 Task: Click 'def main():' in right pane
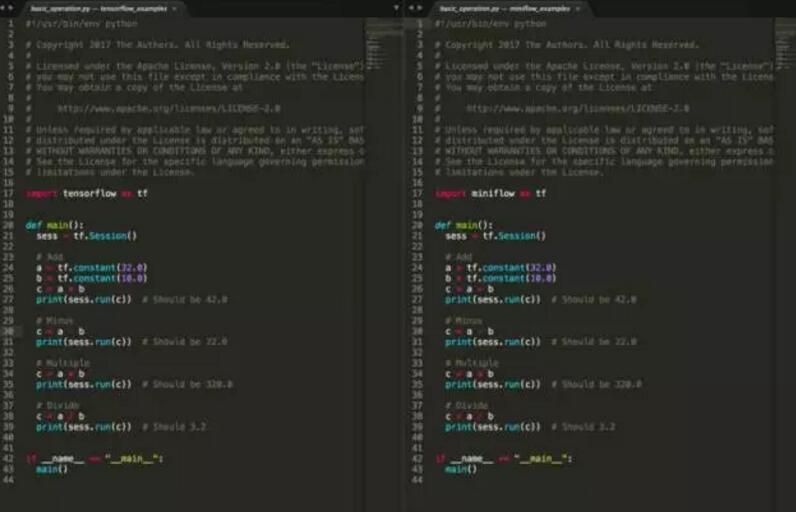[464, 225]
